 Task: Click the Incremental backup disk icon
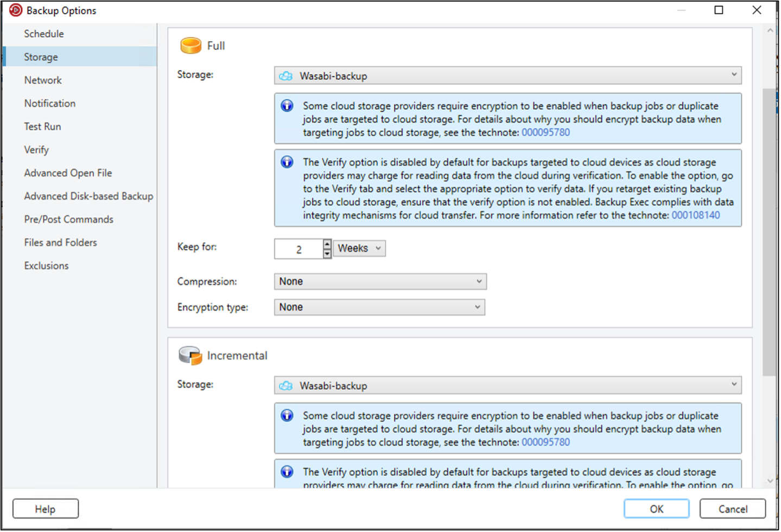(x=191, y=356)
